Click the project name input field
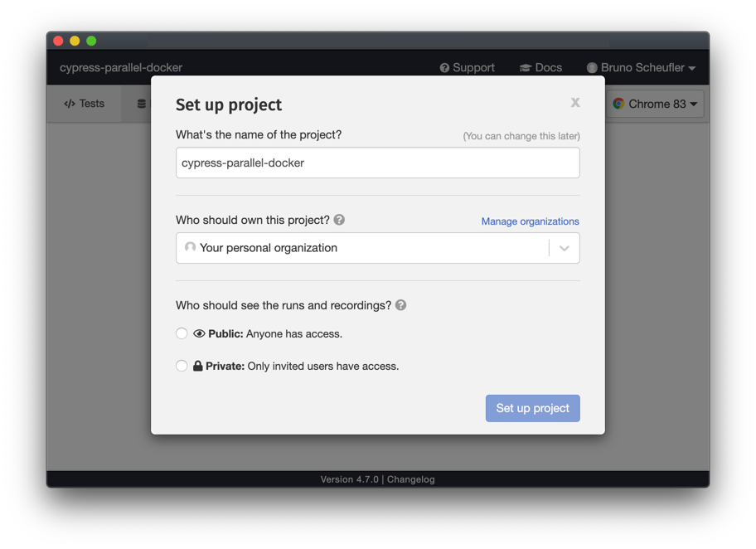 coord(377,163)
